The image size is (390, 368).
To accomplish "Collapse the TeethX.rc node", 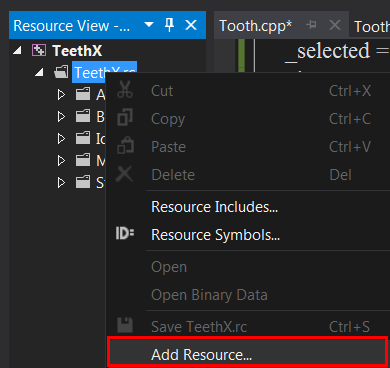I will [x=39, y=72].
